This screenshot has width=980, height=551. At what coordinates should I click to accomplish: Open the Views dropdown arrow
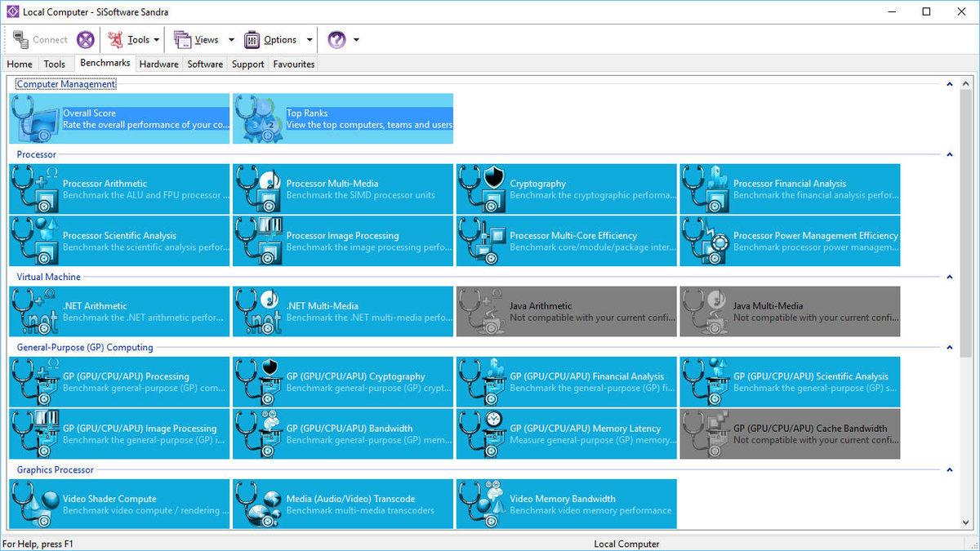[x=231, y=40]
